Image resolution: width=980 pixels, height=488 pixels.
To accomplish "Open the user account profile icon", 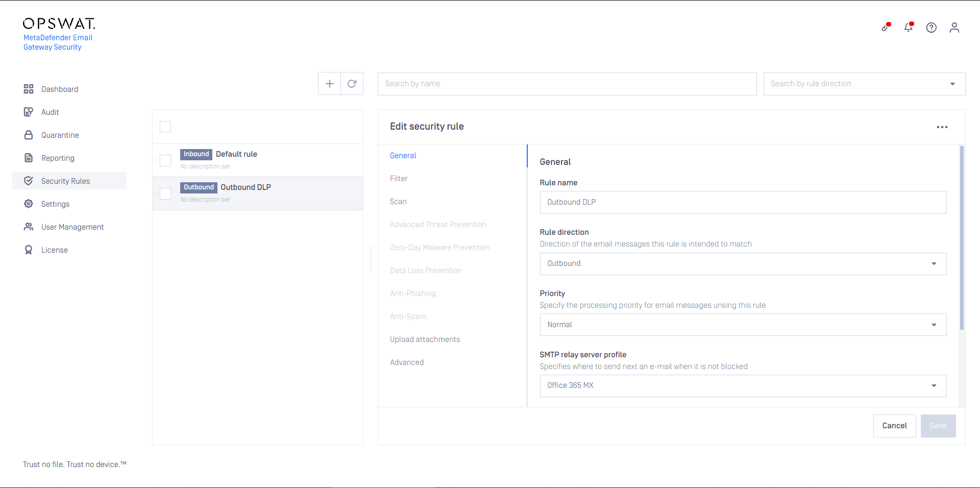I will [954, 28].
